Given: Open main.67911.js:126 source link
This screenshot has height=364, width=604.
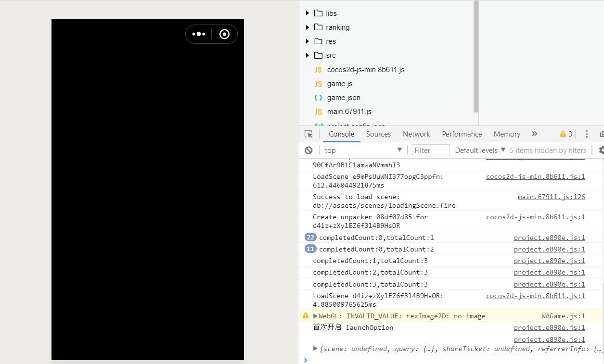Looking at the screenshot, I should 551,197.
